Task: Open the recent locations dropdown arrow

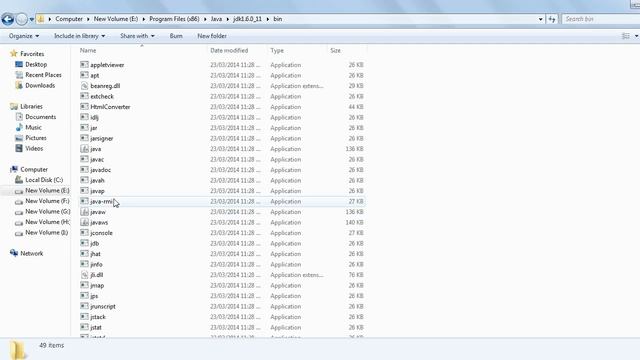Action: [x=31, y=20]
